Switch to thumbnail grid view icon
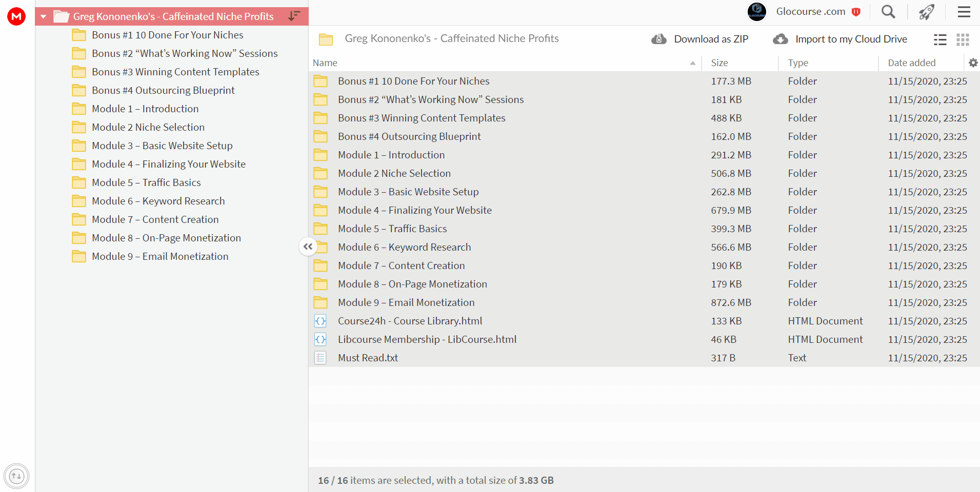Image resolution: width=980 pixels, height=492 pixels. point(963,39)
